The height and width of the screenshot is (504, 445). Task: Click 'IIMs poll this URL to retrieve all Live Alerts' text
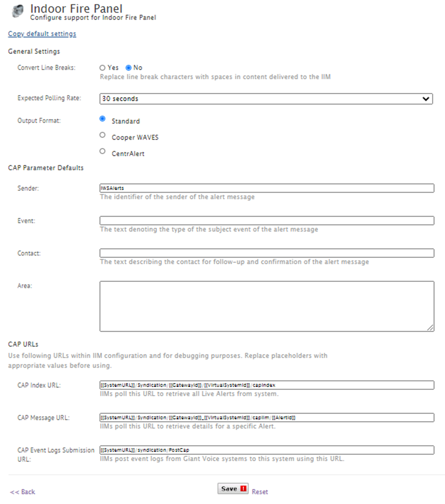[x=189, y=394]
